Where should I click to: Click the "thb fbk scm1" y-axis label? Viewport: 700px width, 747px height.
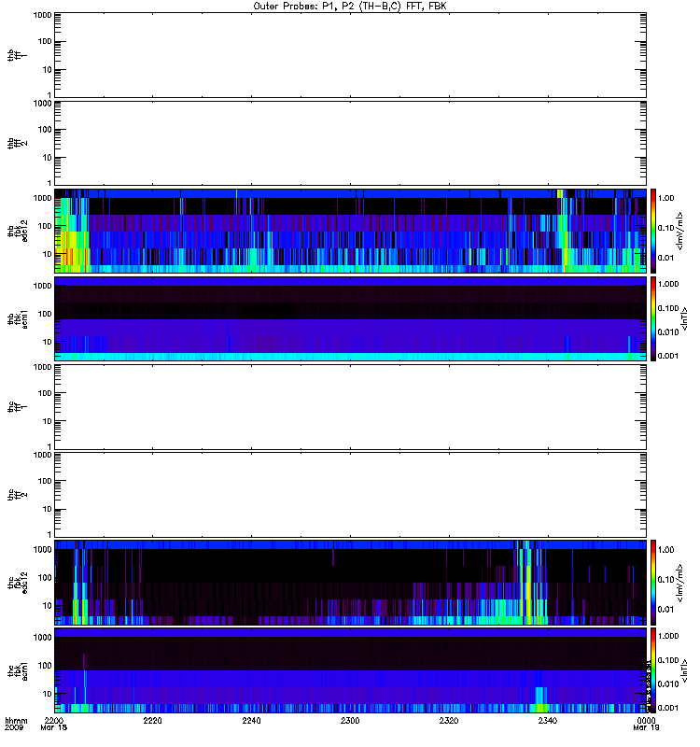click(x=18, y=319)
